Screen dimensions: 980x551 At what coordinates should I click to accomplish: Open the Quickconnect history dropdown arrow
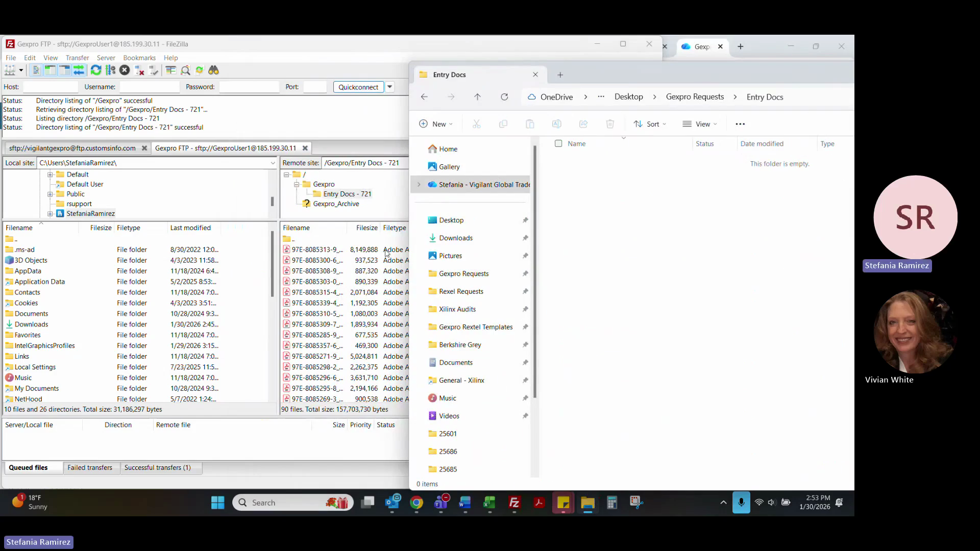(389, 87)
